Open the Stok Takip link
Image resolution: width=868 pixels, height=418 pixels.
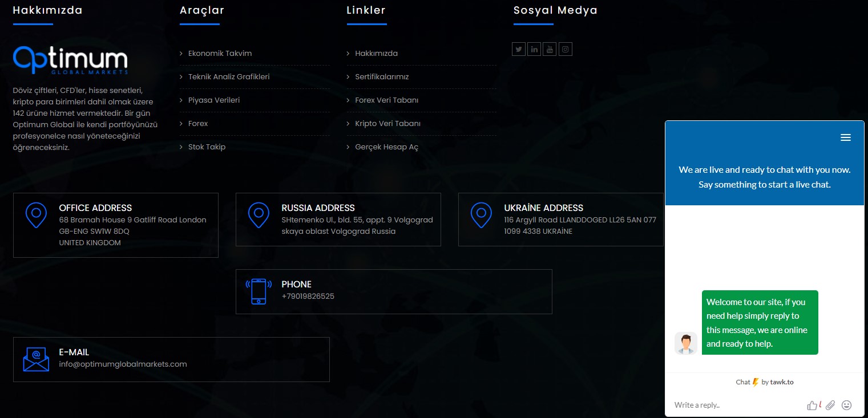[207, 147]
